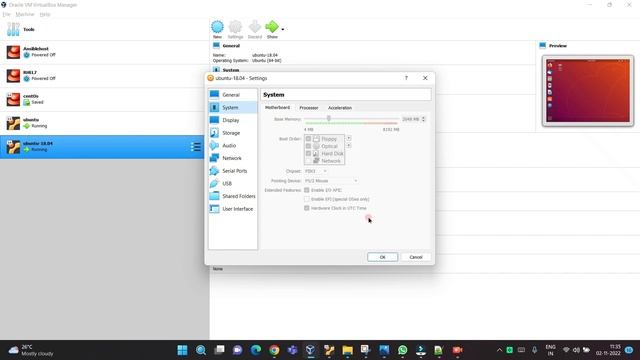
Task: Click the help question mark in Settings dialog
Action: click(x=406, y=78)
